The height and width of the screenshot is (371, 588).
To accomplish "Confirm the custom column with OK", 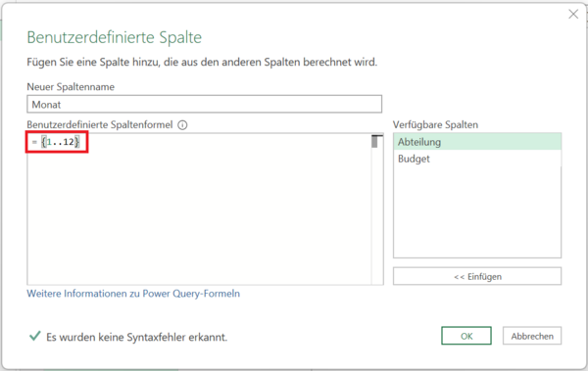I will pos(466,336).
